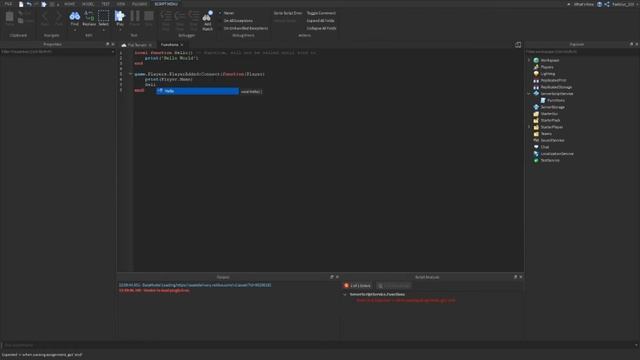The height and width of the screenshot is (360, 640).
Task: Click Go to Script Error
Action: pos(288,13)
